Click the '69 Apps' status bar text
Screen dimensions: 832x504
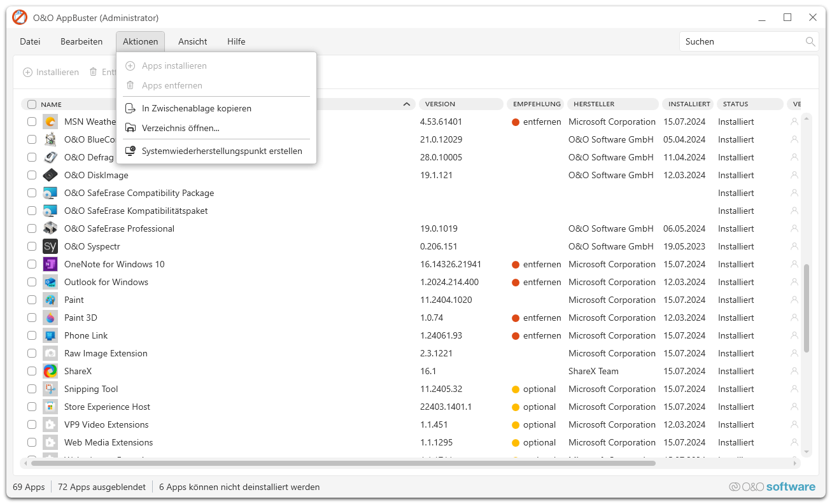point(29,487)
